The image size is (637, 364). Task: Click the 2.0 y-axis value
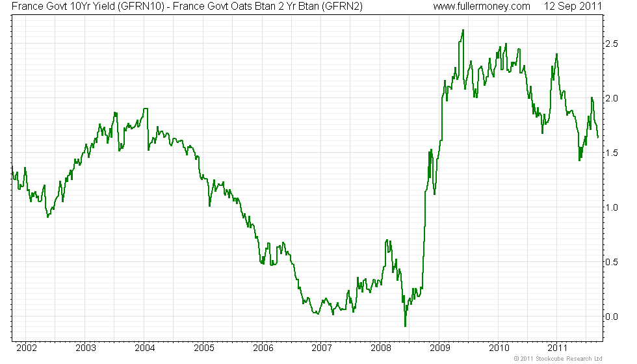coord(612,99)
